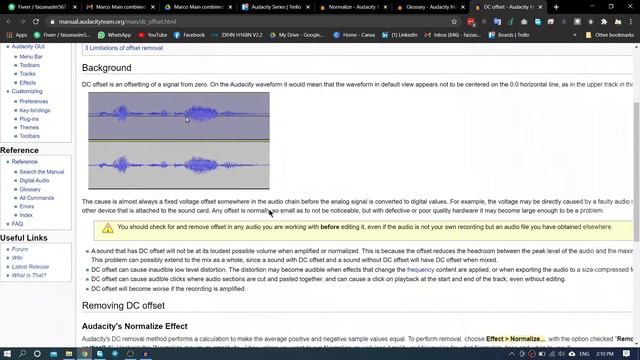
Task: Open File Explorer from the taskbar
Action: 69,353
